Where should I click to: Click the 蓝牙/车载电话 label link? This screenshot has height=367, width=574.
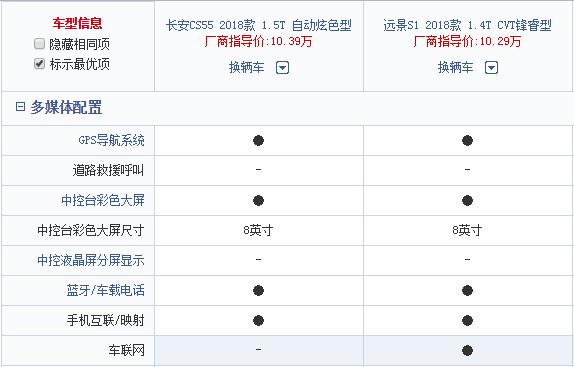105,290
